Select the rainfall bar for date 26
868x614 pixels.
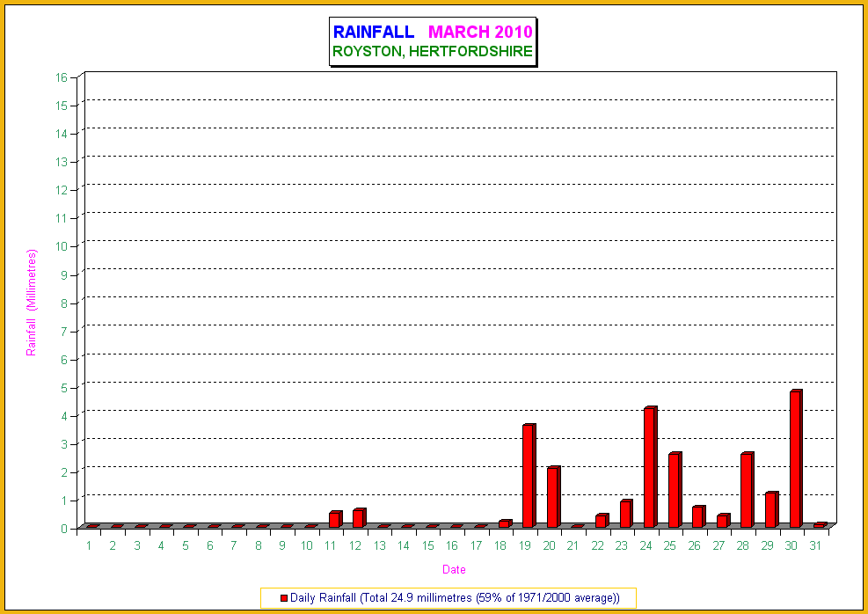(698, 516)
